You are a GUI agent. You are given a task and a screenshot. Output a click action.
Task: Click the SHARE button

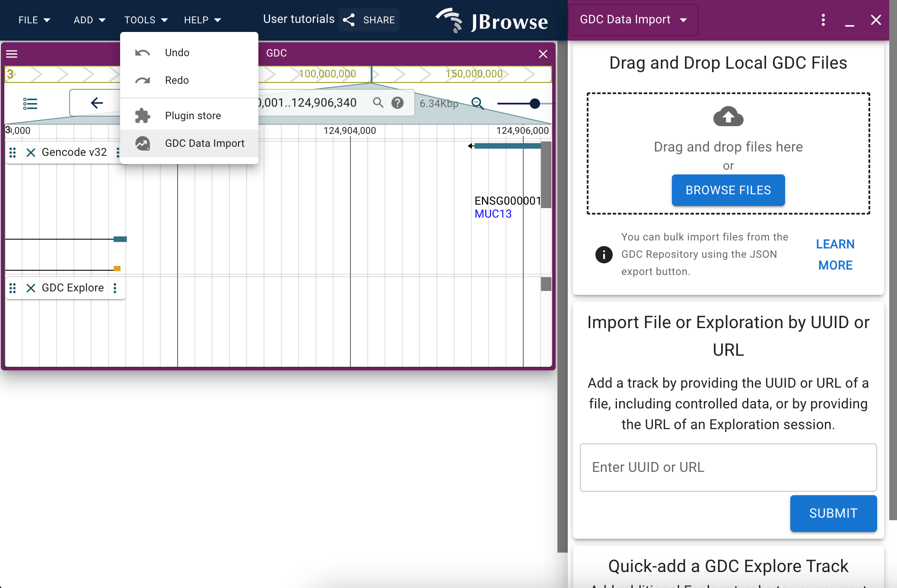pyautogui.click(x=369, y=20)
